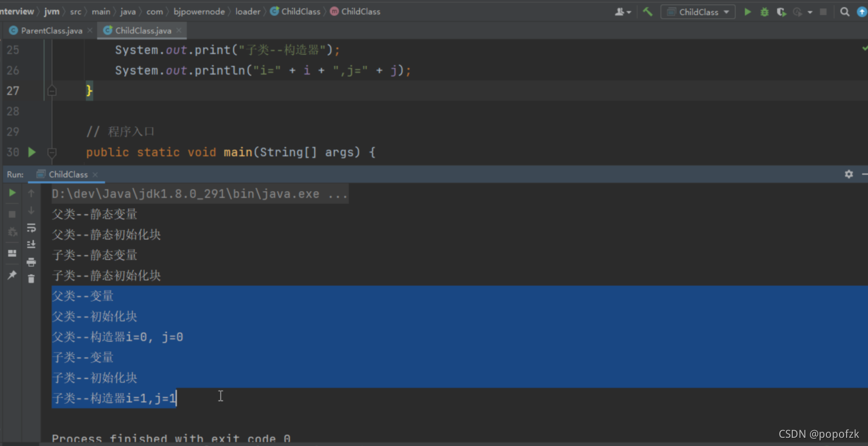Click line number 25 in gutter
The height and width of the screenshot is (446, 868).
[13, 50]
